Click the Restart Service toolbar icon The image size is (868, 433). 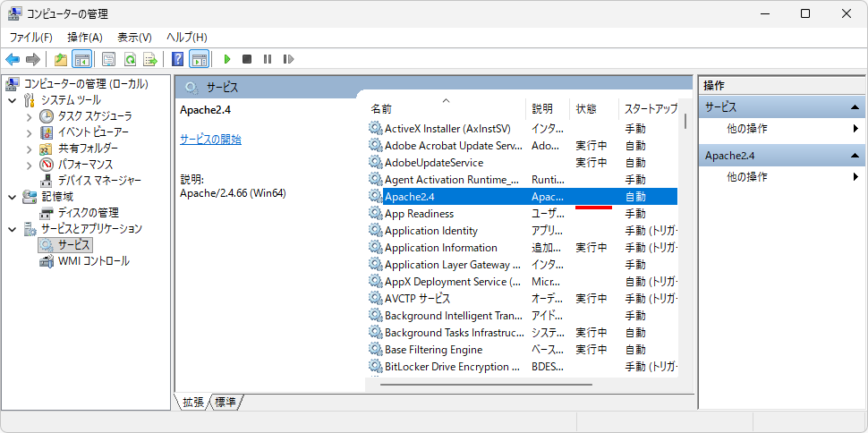click(288, 59)
